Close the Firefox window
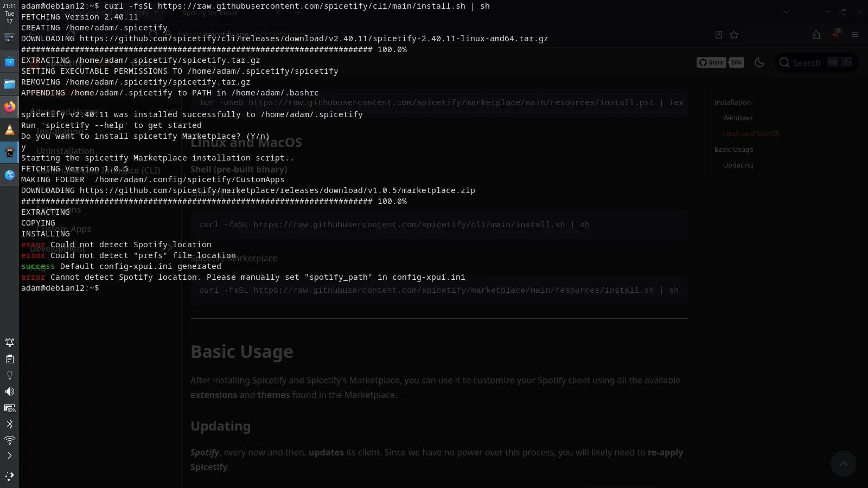 coord(860,12)
